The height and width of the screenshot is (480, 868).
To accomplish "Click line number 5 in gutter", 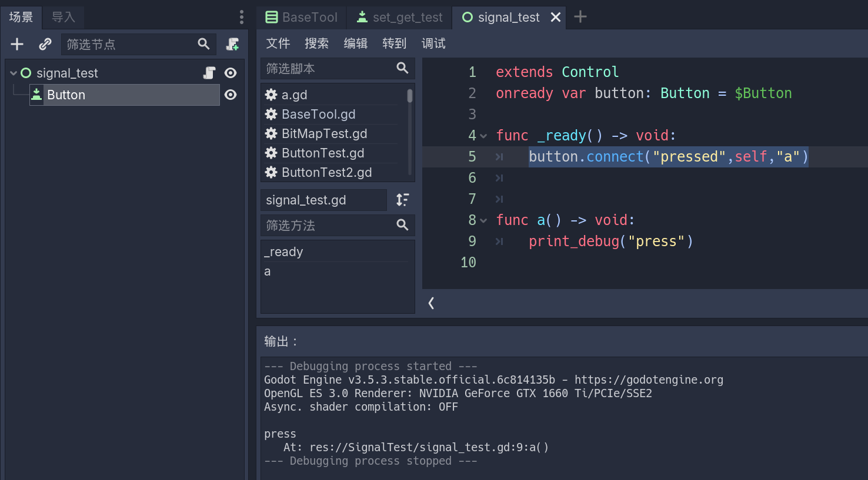I will [x=472, y=157].
